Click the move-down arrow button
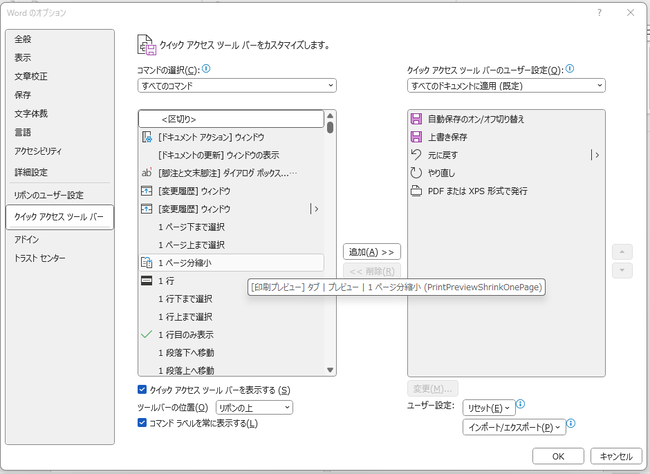 click(622, 270)
